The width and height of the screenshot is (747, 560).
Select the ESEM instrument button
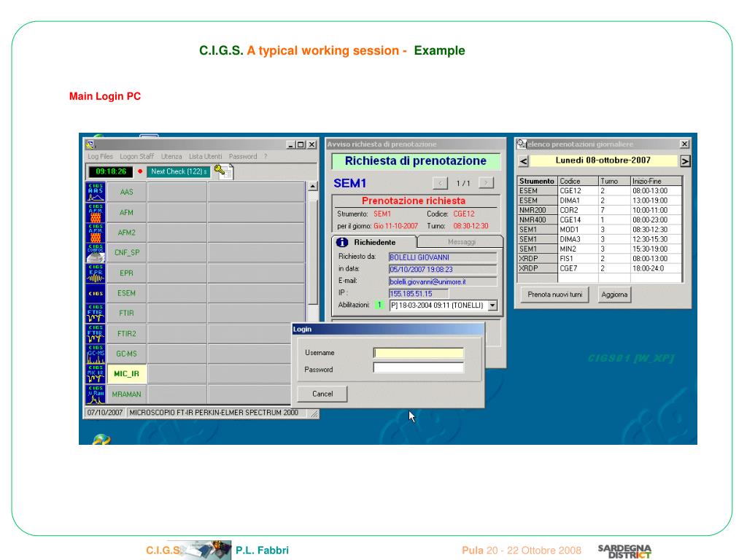point(126,293)
